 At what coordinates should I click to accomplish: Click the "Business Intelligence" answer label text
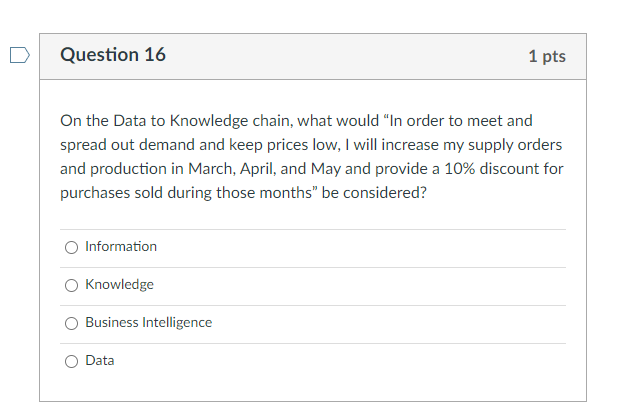(x=148, y=322)
